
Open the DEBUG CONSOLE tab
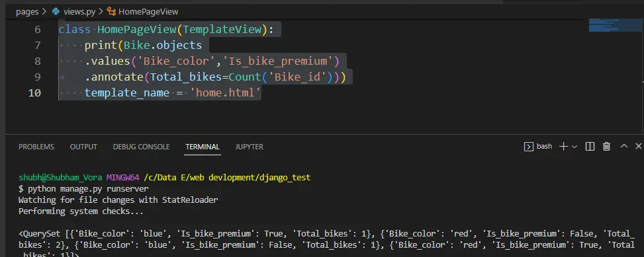click(x=141, y=147)
